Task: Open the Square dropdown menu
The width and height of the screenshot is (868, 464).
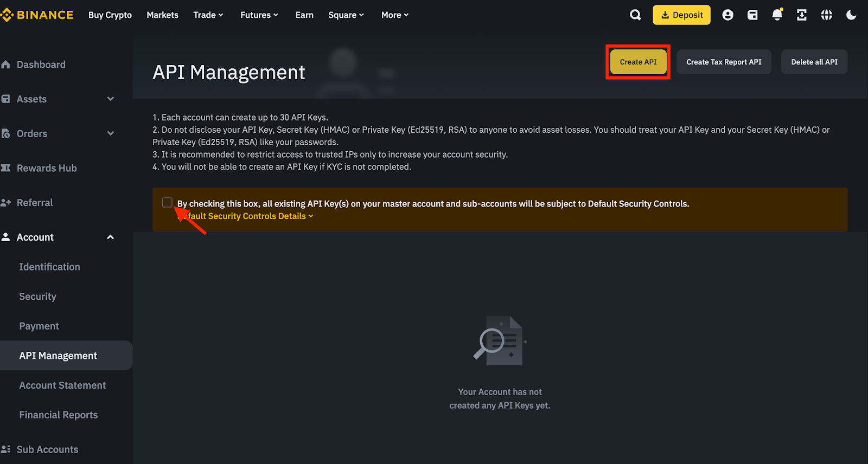Action: [x=346, y=15]
